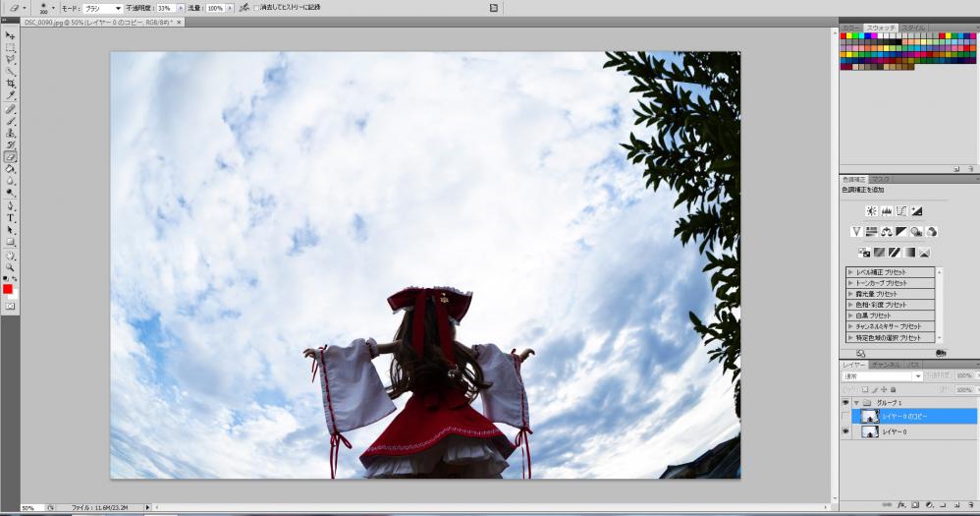
Task: Select the History Brush tool
Action: tap(10, 145)
